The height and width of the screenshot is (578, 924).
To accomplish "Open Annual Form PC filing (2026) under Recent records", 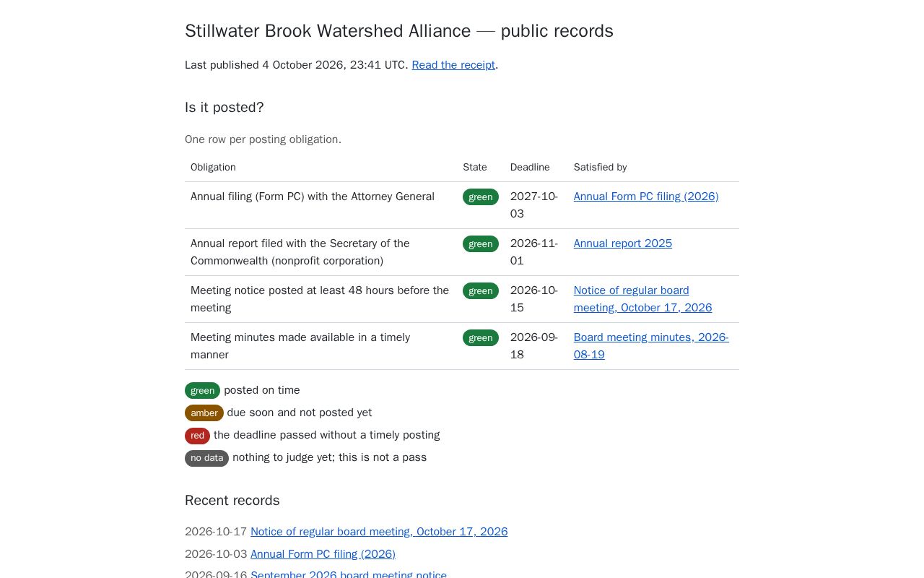I will [x=323, y=554].
